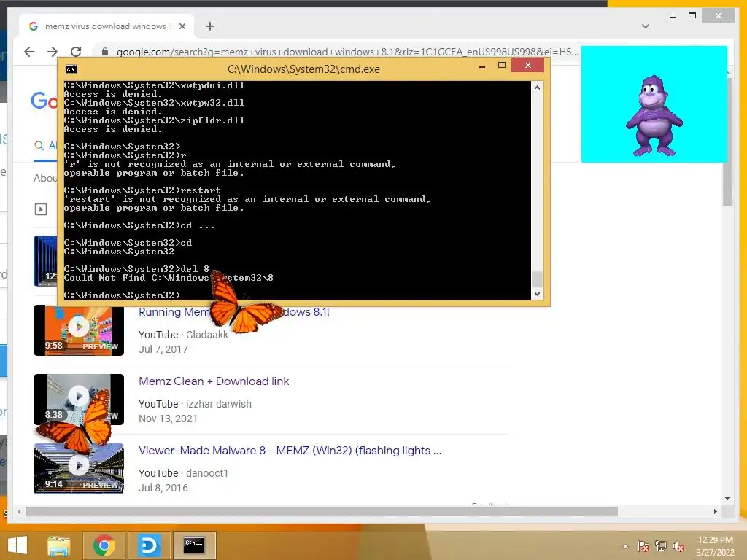Open the blue D app taskbar icon
Screen dimensions: 747x560
click(x=149, y=545)
